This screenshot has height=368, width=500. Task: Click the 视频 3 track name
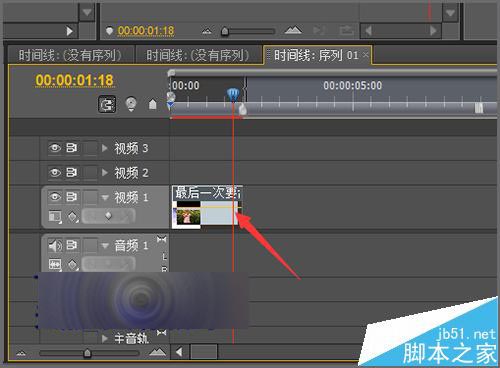131,148
